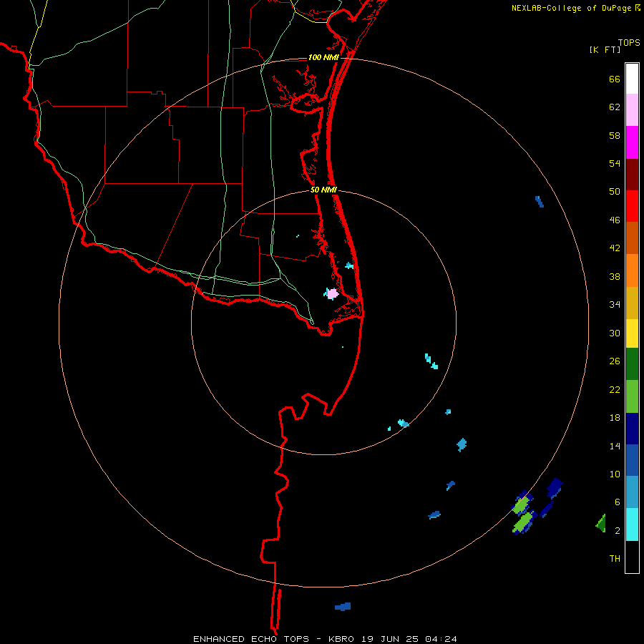Click the legend value 62
Screen dimensions: 644x644
pos(615,107)
